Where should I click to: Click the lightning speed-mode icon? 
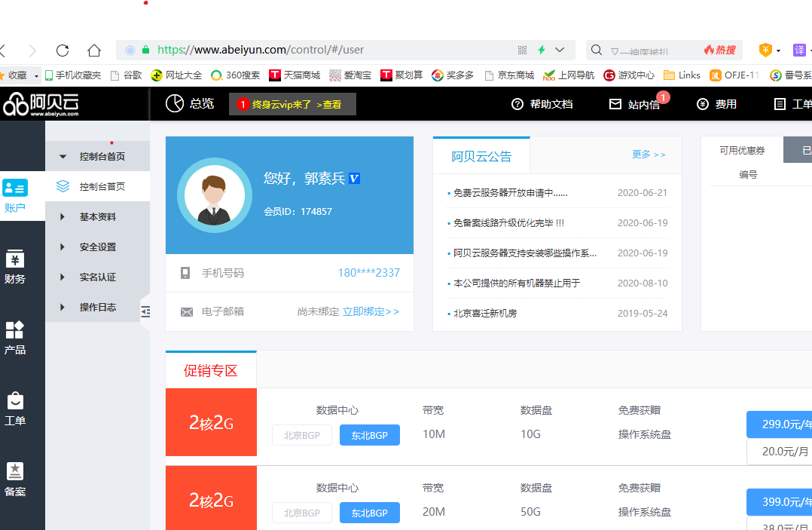click(541, 50)
